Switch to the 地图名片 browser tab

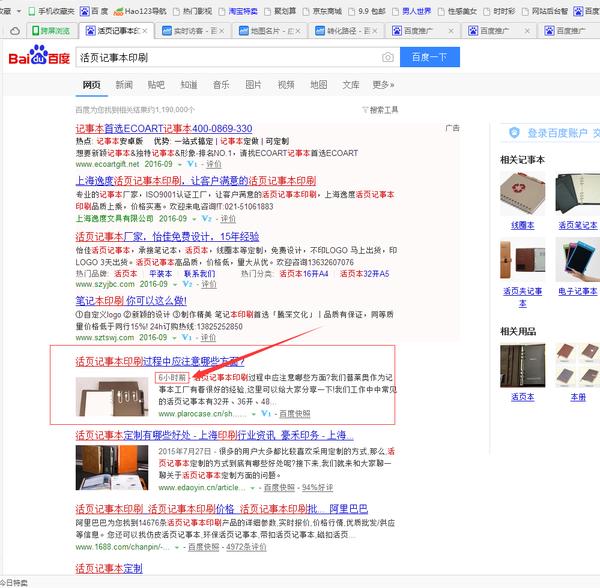coord(269,31)
